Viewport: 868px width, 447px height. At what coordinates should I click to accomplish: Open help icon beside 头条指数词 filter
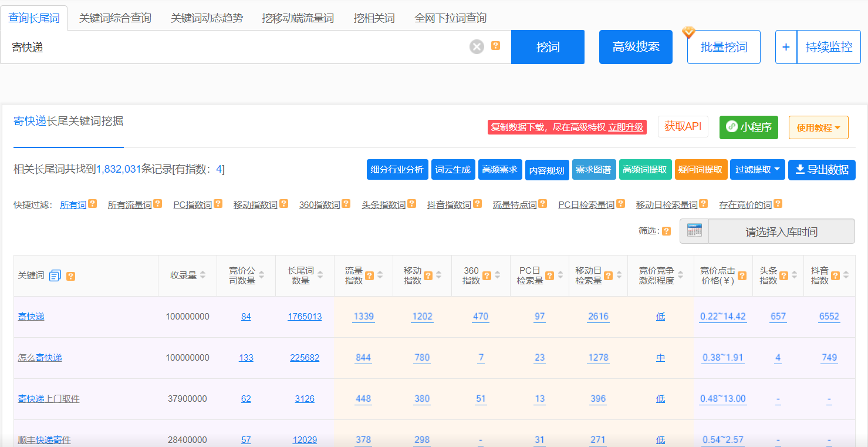411,204
